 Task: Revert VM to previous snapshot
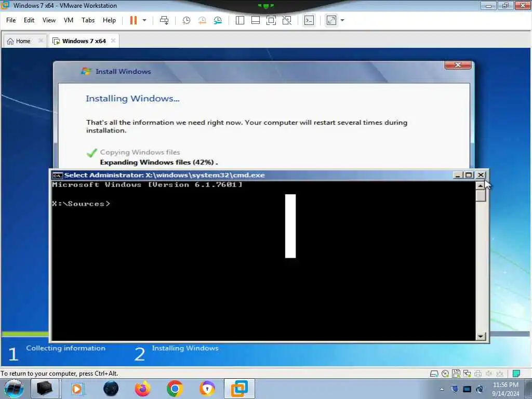pos(202,20)
